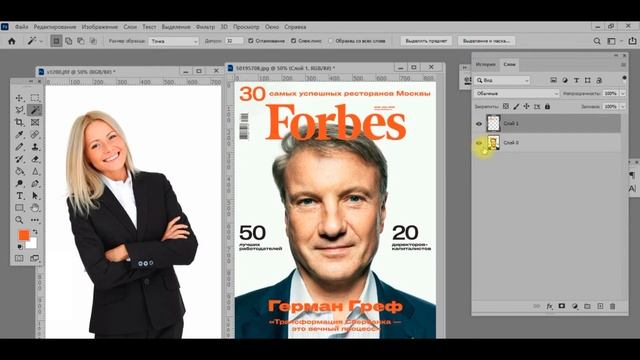This screenshot has height=360, width=640.
Task: Choose Intersect with Selection mode
Action: pos(93,41)
